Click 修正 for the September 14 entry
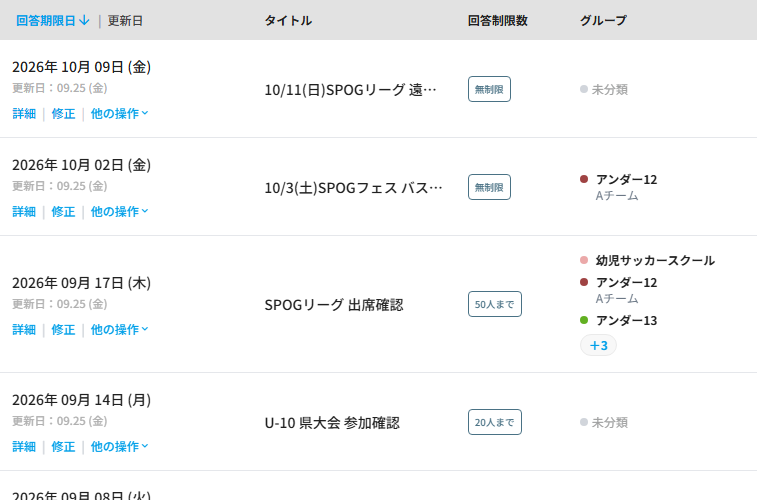Image resolution: width=757 pixels, height=500 pixels. pos(63,446)
